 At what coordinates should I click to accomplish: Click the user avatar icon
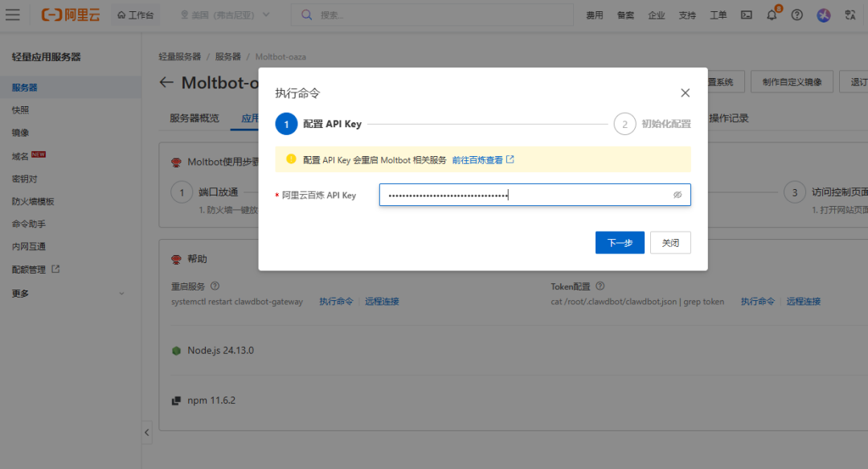click(x=823, y=14)
